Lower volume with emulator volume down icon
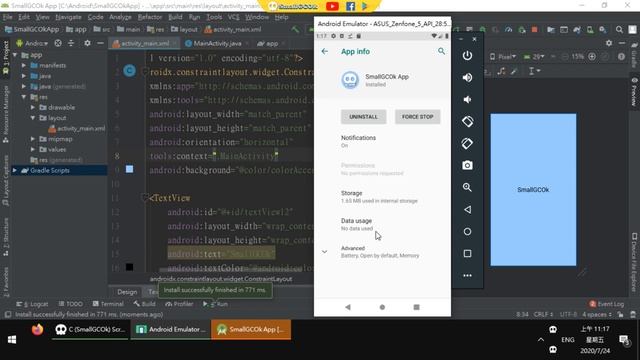This screenshot has height=360, width=640. click(x=467, y=99)
